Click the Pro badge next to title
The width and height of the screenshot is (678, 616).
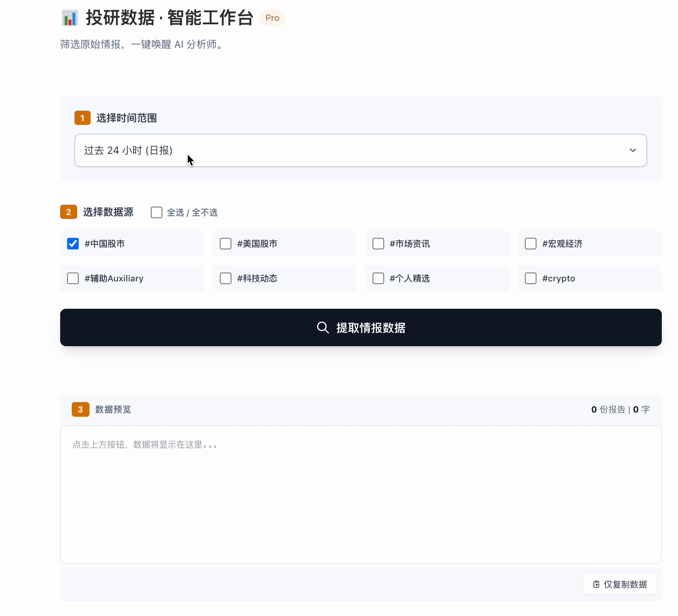[x=272, y=18]
